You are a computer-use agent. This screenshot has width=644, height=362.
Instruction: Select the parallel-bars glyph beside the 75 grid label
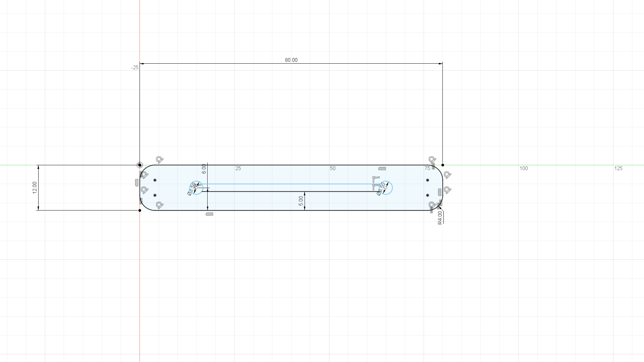click(433, 166)
